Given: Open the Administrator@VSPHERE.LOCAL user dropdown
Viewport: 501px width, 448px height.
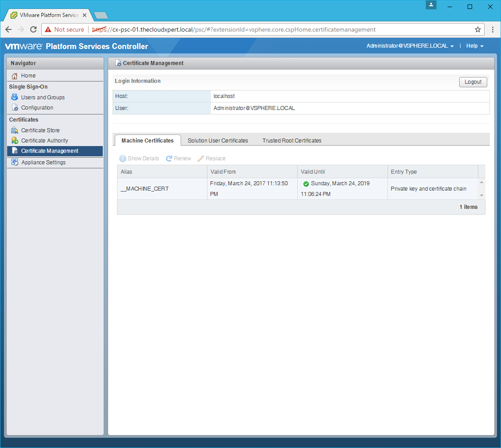Looking at the screenshot, I should click(410, 46).
